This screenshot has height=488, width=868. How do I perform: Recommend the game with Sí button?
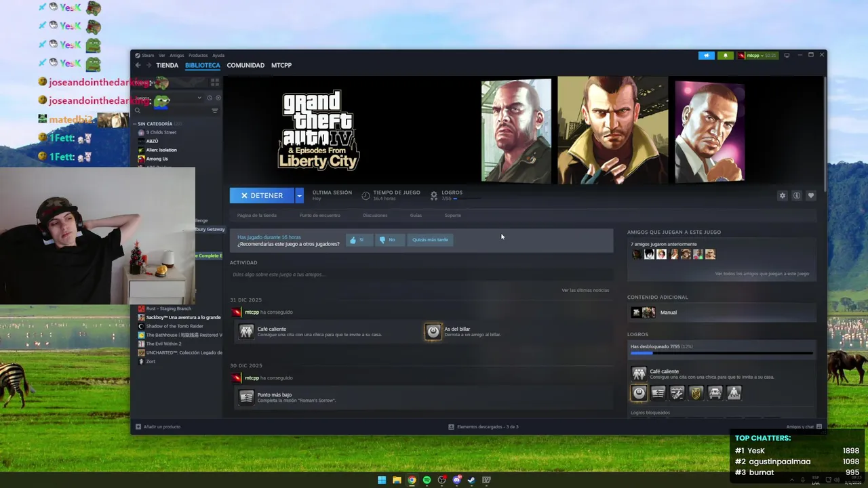click(x=359, y=240)
